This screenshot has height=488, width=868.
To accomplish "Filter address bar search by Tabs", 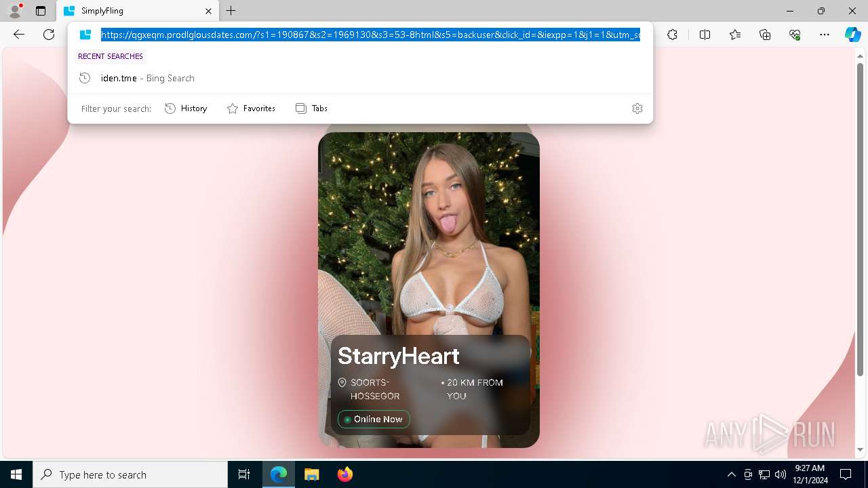I will (311, 108).
